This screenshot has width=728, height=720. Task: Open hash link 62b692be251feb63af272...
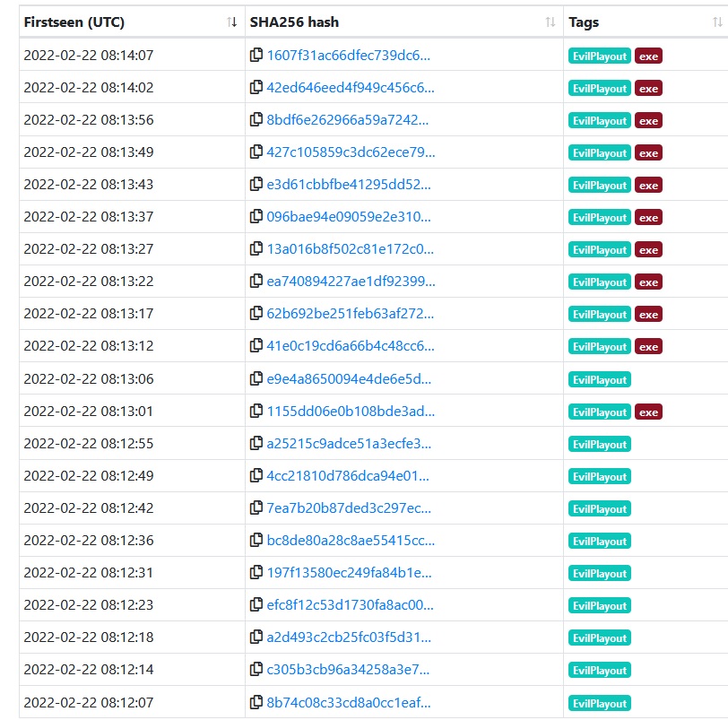[350, 313]
